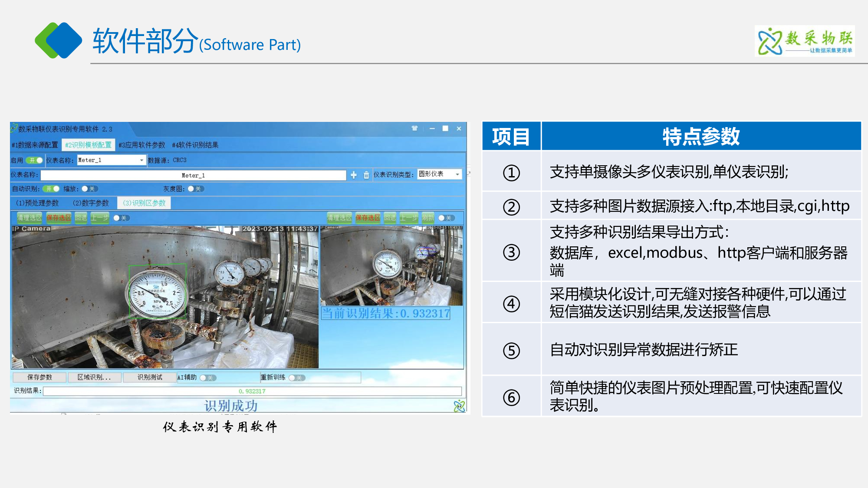Click row ⑤ 自动对识别异常数据进行矫正 text

[644, 350]
